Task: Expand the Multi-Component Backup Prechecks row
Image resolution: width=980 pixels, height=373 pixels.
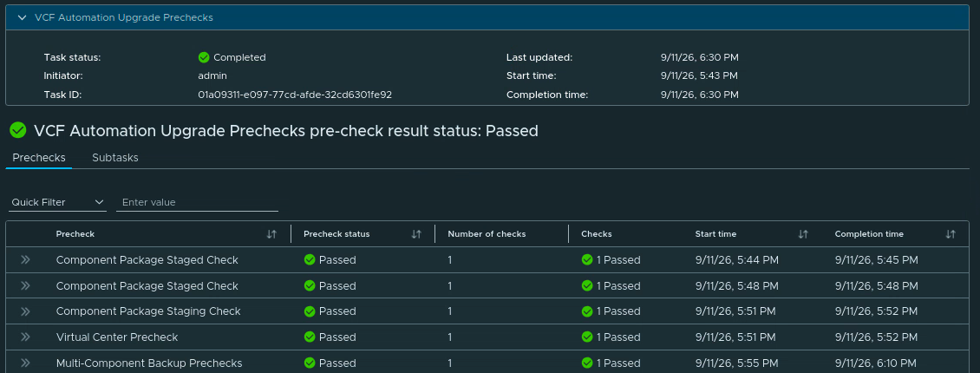Action: [x=25, y=363]
